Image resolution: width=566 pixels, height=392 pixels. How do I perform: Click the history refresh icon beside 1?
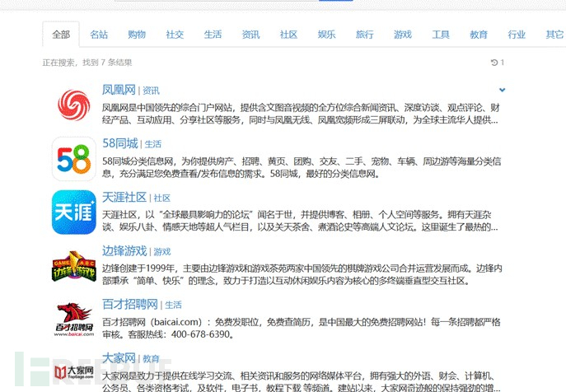pos(494,63)
